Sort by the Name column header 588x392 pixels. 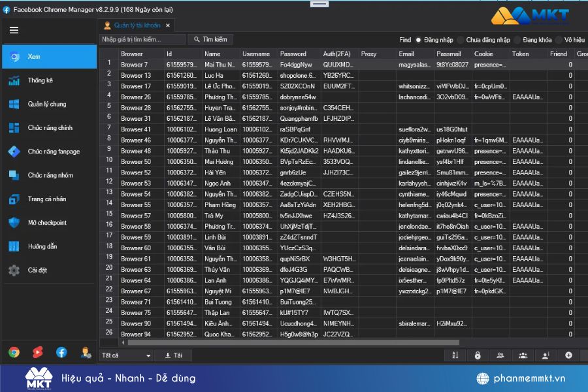221,54
